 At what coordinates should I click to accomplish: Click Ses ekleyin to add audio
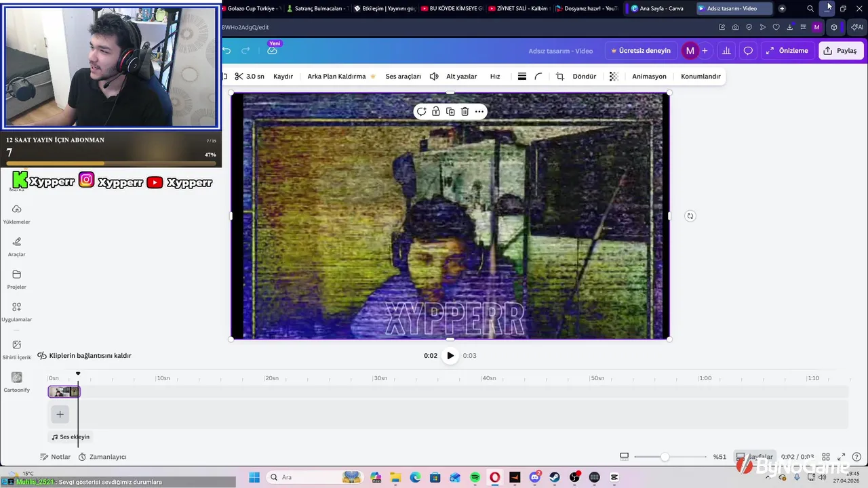point(71,437)
